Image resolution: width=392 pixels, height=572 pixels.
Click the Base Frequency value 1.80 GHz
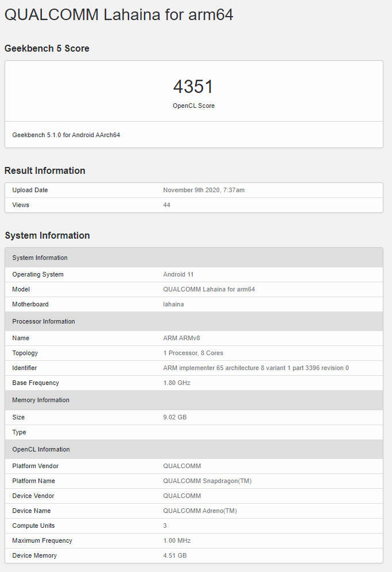point(177,383)
